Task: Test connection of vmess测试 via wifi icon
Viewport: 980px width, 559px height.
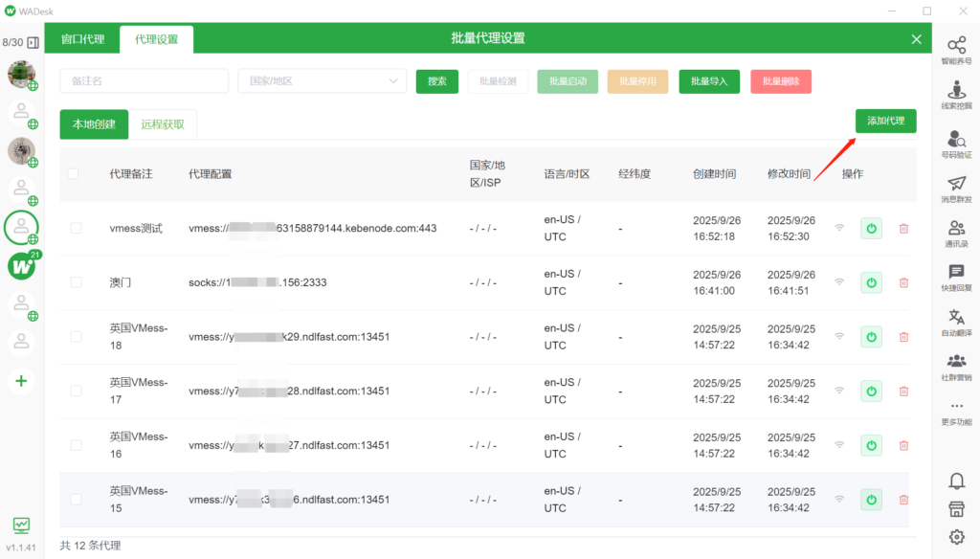Action: point(839,229)
